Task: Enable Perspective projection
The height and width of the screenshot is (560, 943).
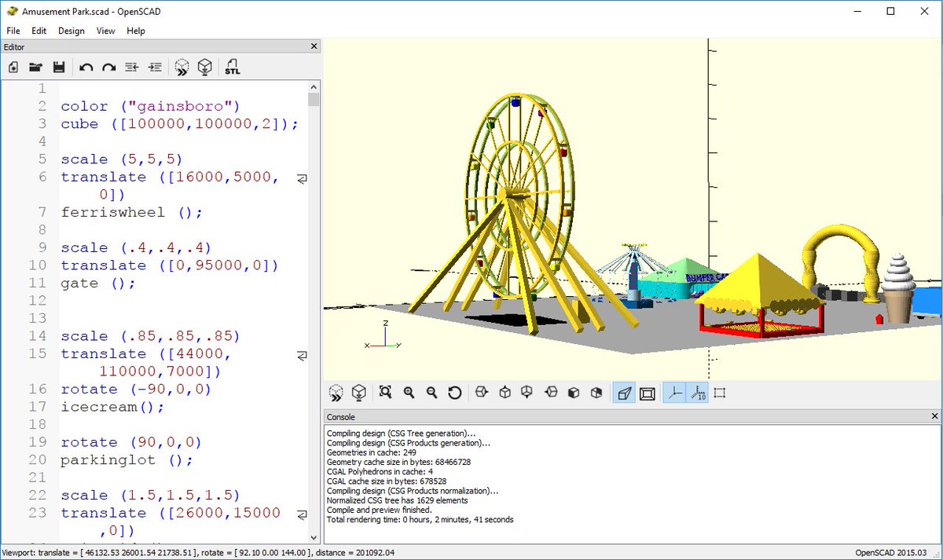Action: coord(624,392)
